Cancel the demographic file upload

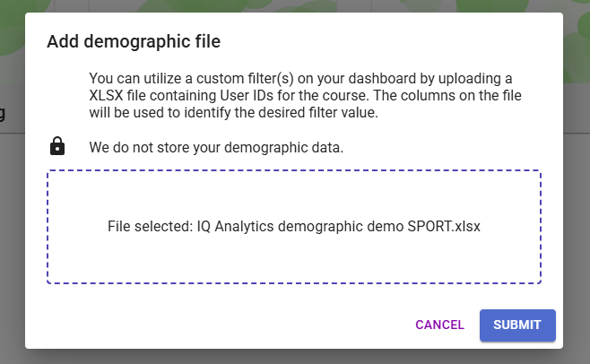click(x=439, y=325)
